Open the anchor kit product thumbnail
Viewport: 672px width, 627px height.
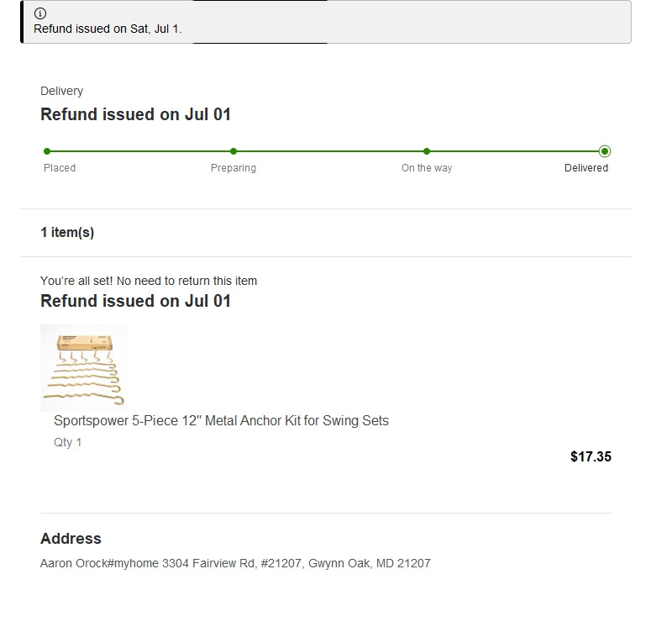click(83, 367)
